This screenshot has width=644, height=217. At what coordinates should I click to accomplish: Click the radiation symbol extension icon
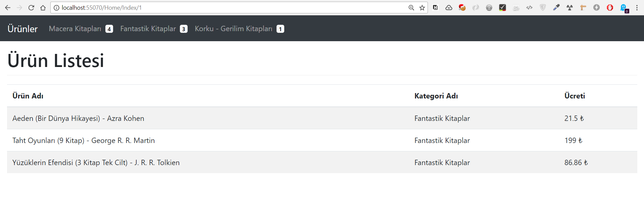pyautogui.click(x=570, y=7)
